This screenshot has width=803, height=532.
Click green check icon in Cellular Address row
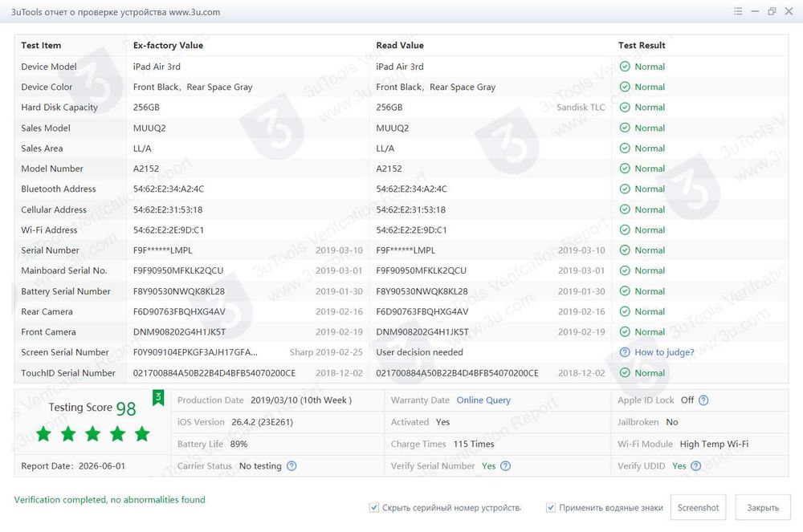pos(625,209)
